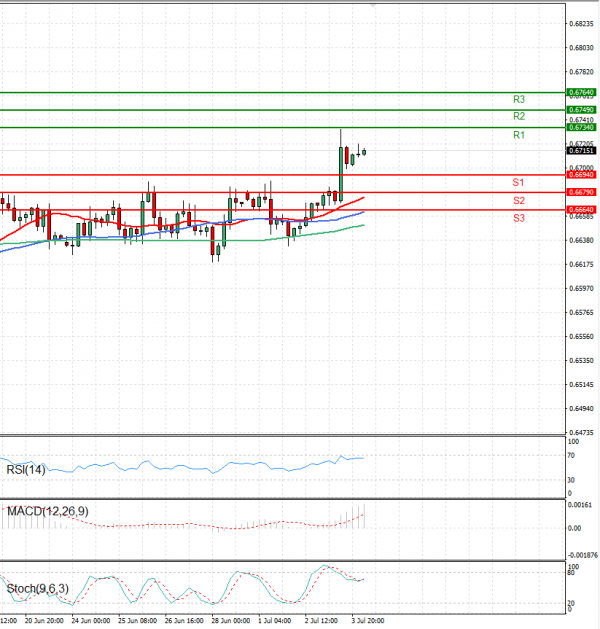Click the 0.68235 price axis value
600x629 pixels.
pos(582,24)
